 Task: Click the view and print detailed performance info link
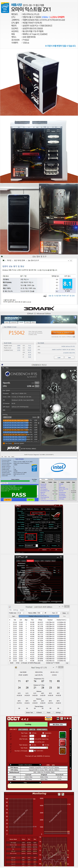click(62, 296)
